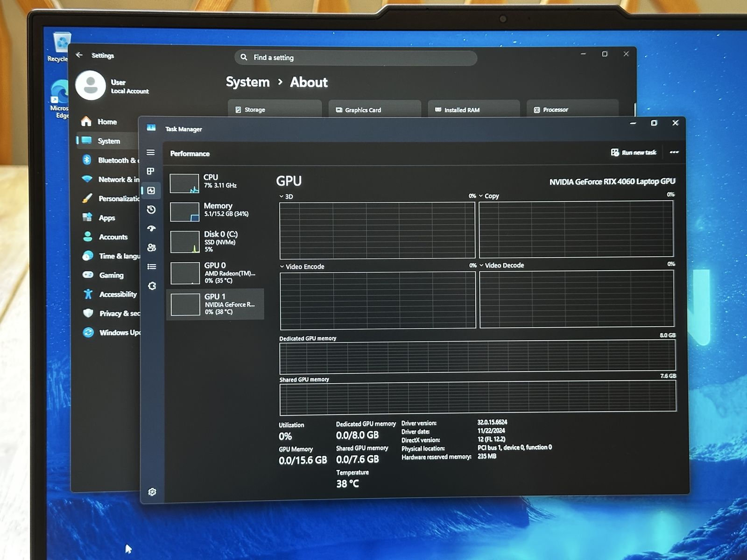Open the Processes page icon in Task Manager
The width and height of the screenshot is (747, 560).
coord(150,171)
